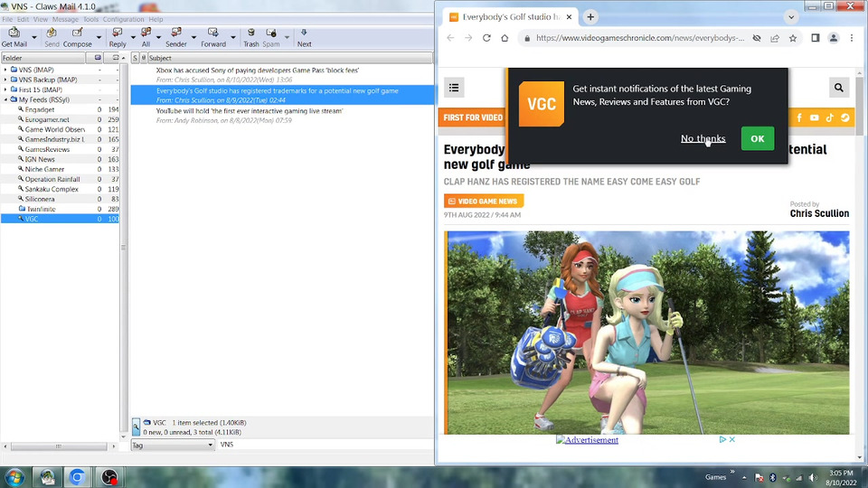The height and width of the screenshot is (488, 868).
Task: Open the VGC site hamburger menu
Action: pyautogui.click(x=454, y=88)
